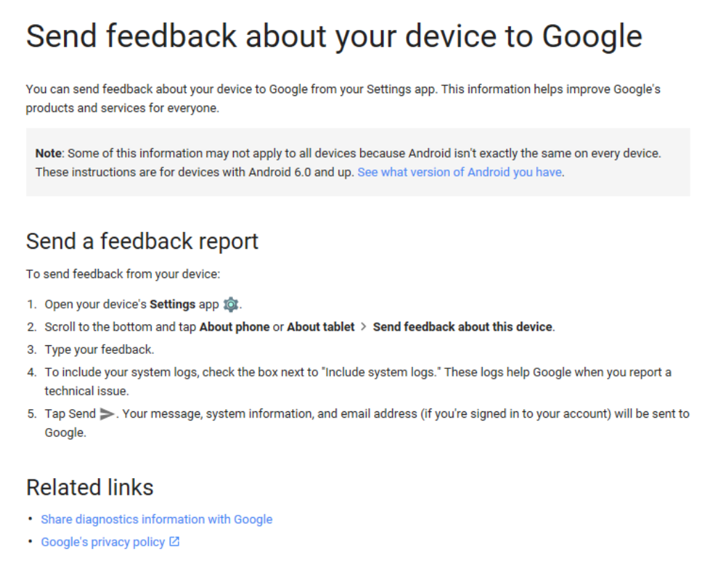The width and height of the screenshot is (728, 567).
Task: Click the 'Send a feedback report' heading
Action: pyautogui.click(x=142, y=241)
